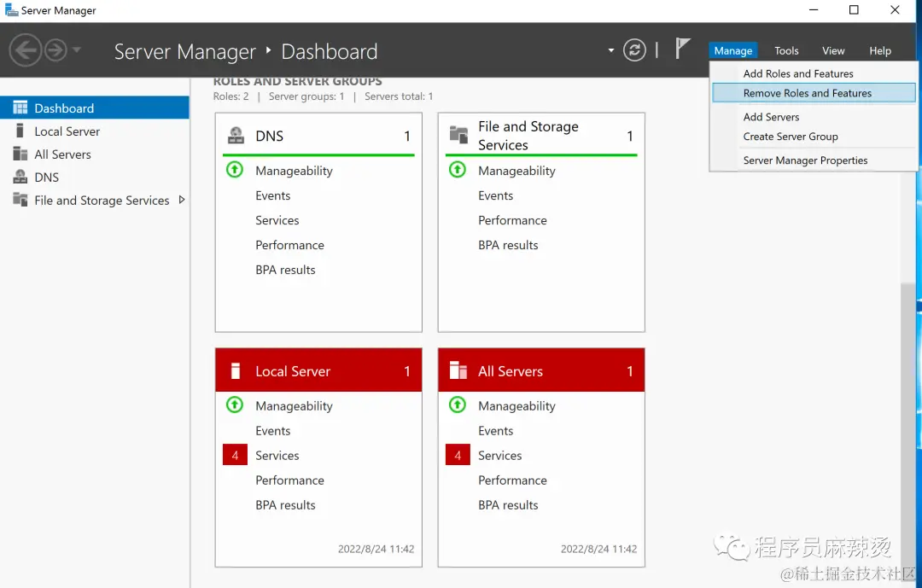Open the Help menu
The height and width of the screenshot is (588, 922).
point(880,50)
